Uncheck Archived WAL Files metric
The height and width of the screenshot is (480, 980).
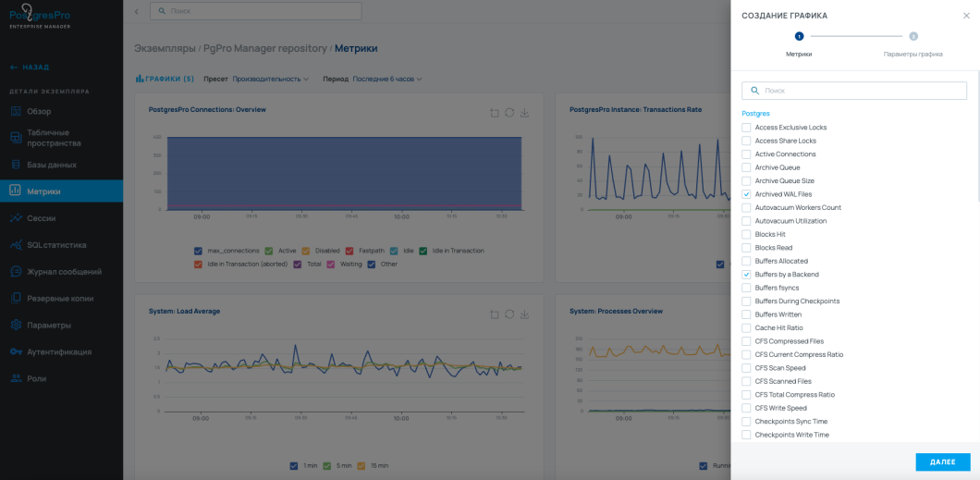[x=746, y=194]
